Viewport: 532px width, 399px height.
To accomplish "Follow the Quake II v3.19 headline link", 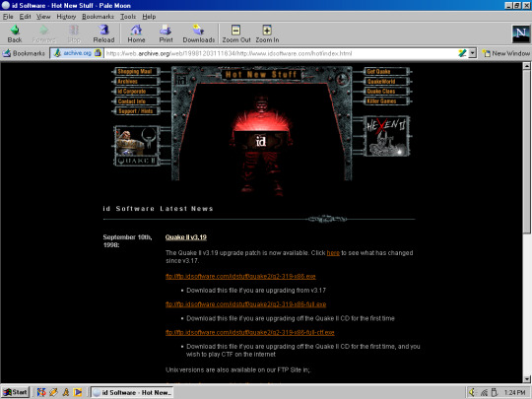I will 186,237.
